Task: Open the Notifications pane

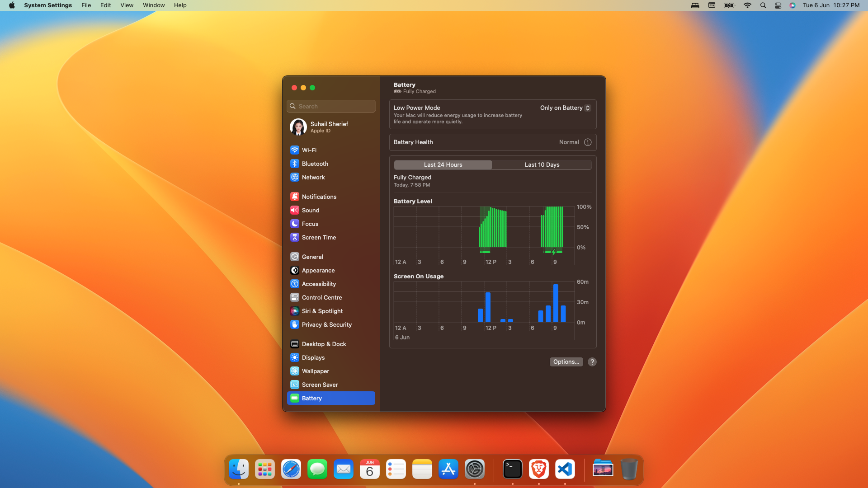Action: click(x=319, y=197)
